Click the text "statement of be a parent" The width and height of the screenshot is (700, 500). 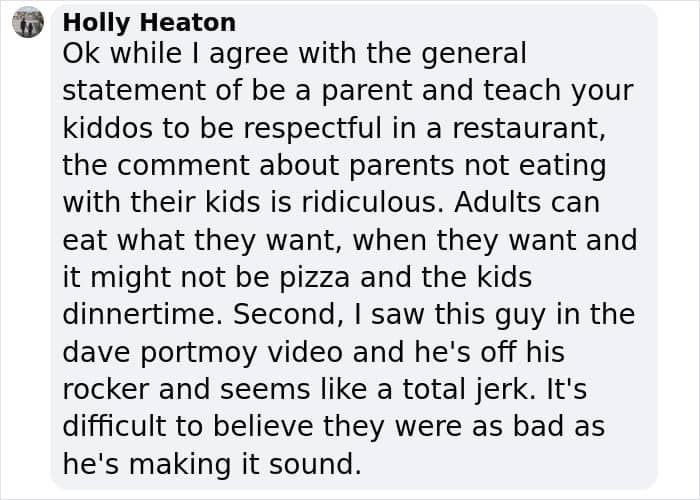237,91
